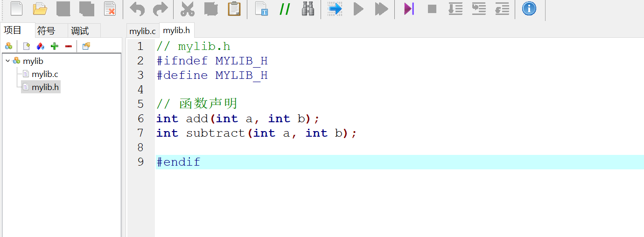
Task: Select the mylib.h editor tab
Action: pyautogui.click(x=176, y=30)
